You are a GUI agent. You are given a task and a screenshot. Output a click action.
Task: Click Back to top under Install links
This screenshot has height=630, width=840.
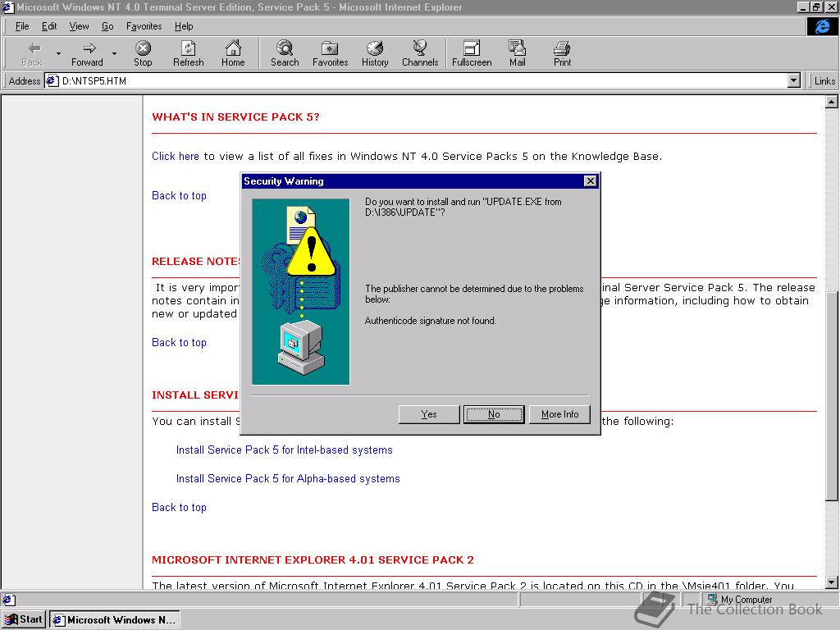(179, 507)
